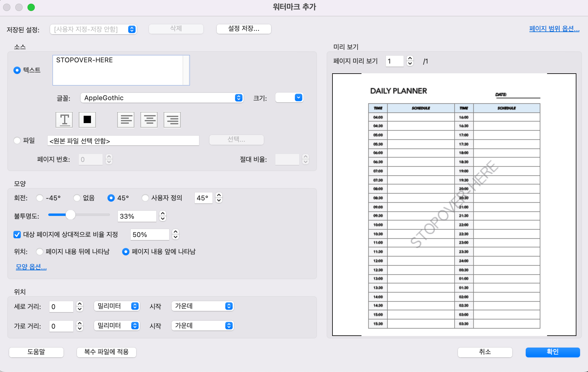588x372 pixels.
Task: Select 텍스트 as watermark source
Action: point(17,70)
